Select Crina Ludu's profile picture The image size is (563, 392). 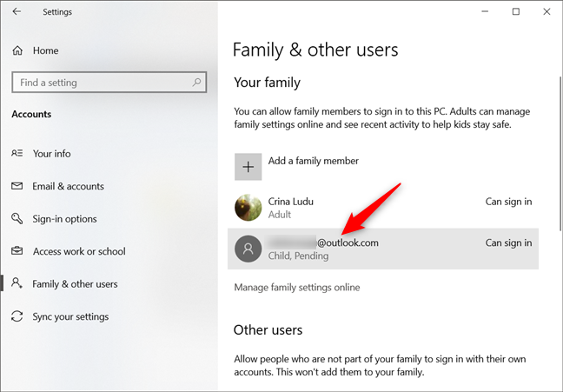[248, 208]
